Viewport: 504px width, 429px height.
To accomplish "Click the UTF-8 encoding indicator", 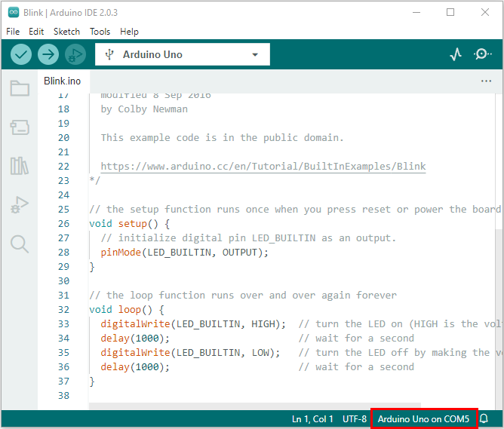I will tap(354, 418).
